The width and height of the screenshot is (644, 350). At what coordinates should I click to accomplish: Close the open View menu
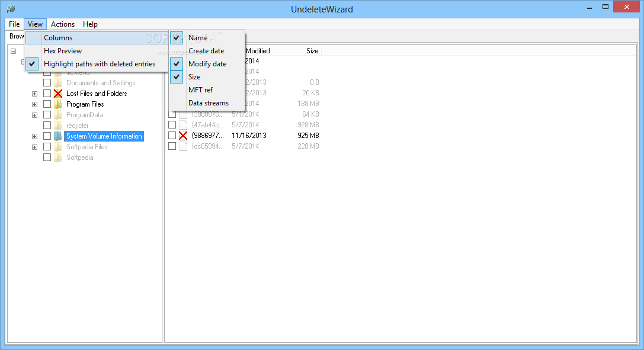36,24
